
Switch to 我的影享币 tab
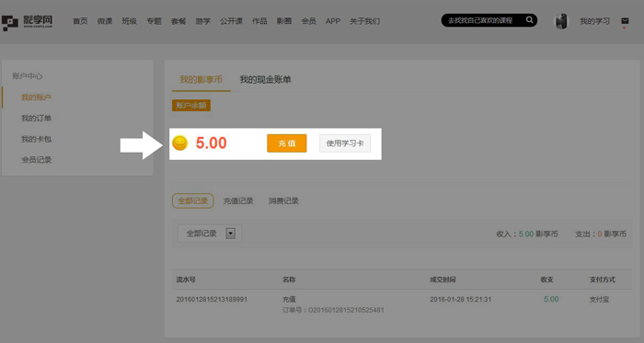(201, 80)
